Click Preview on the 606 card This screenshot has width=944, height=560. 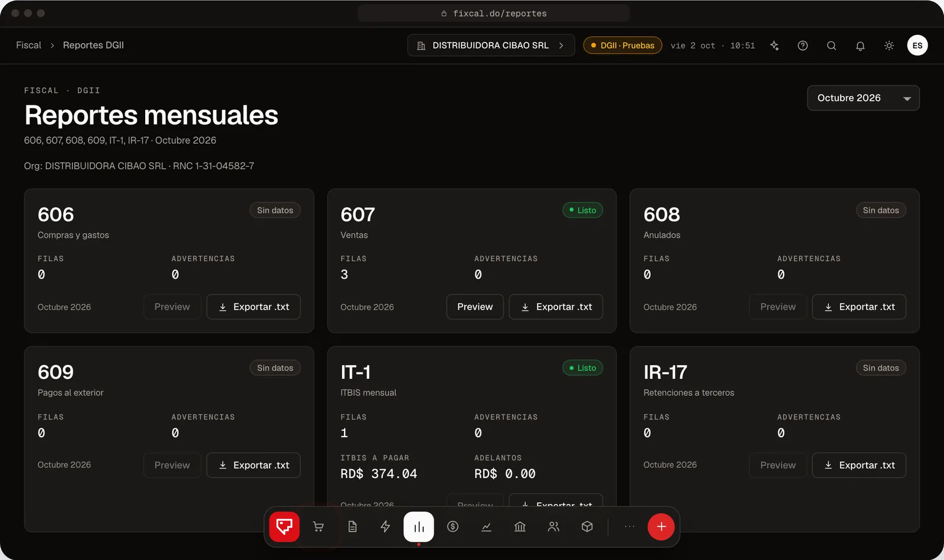172,307
